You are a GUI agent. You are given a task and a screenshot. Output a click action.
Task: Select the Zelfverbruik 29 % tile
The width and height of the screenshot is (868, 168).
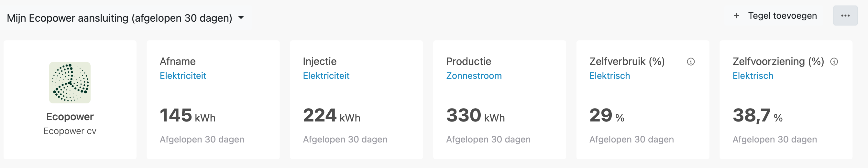(x=643, y=100)
